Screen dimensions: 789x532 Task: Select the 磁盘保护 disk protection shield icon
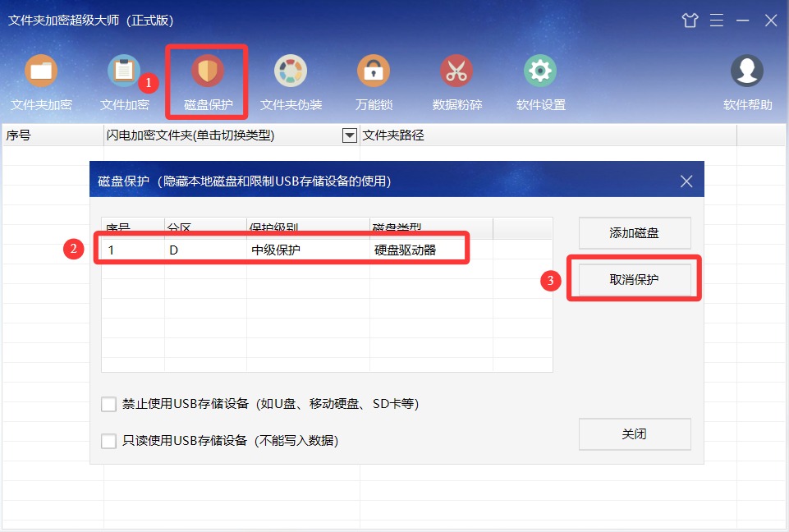coord(208,71)
